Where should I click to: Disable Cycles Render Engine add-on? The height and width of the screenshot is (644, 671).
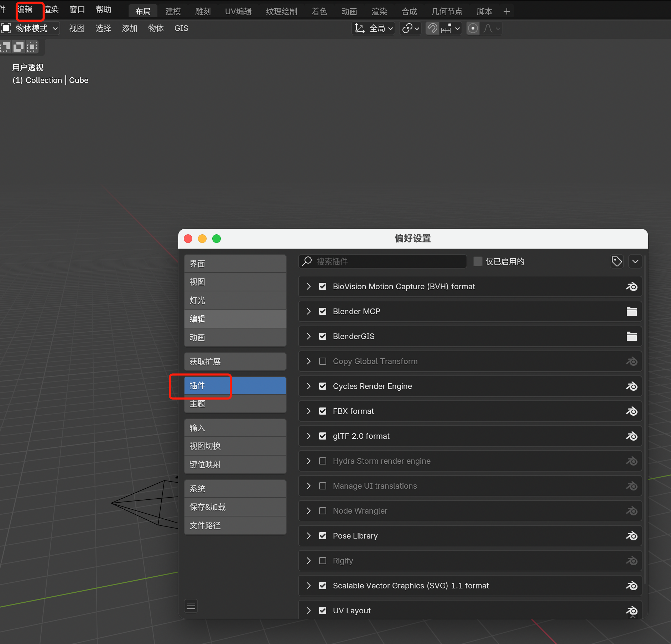(323, 386)
